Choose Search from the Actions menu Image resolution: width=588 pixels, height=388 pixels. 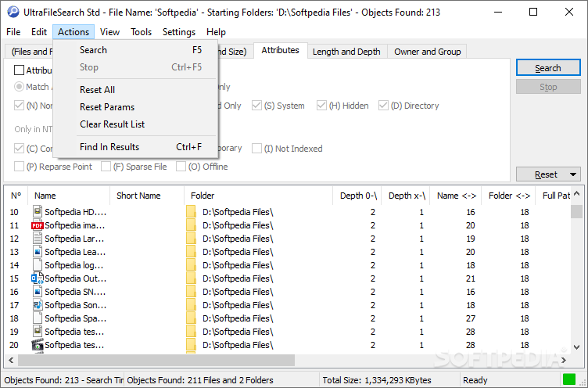coord(135,50)
